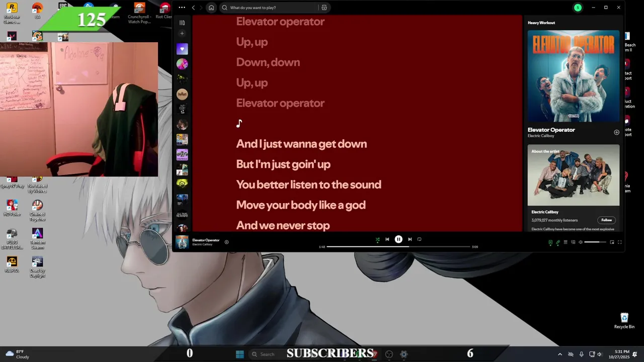Screen dimensions: 644x362
Task: Jump to lyric 'And I just wanna get down'
Action: [x=301, y=144]
